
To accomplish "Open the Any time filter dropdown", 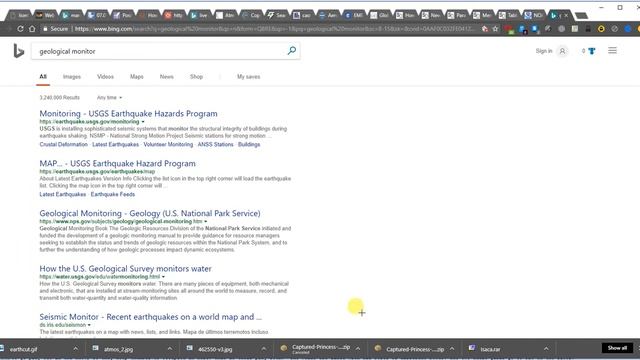I will 109,98.
